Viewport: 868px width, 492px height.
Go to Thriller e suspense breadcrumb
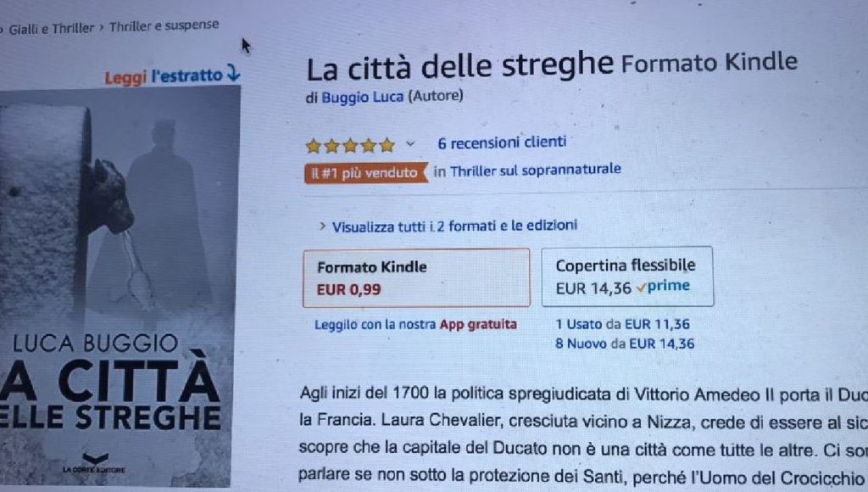pyautogui.click(x=164, y=25)
